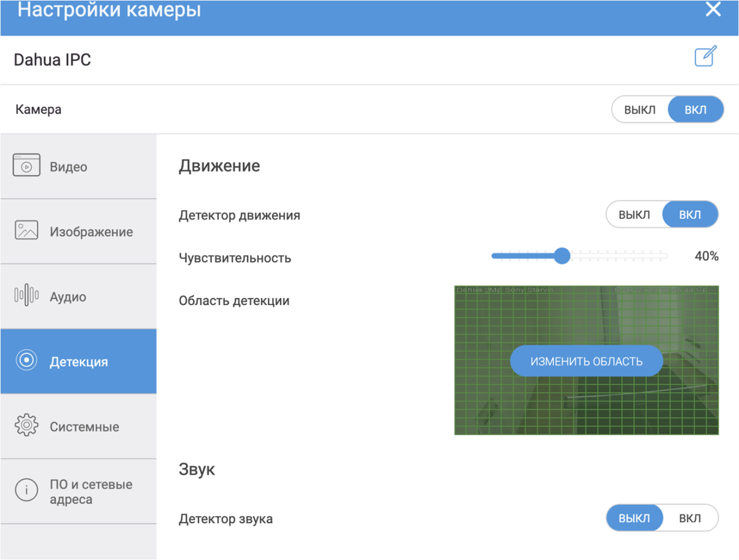Click the Детектор звука label
Image resolution: width=739 pixels, height=560 pixels.
click(x=225, y=519)
